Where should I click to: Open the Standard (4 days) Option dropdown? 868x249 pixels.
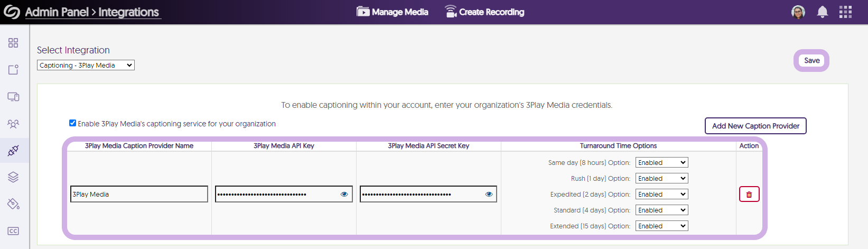coord(661,210)
